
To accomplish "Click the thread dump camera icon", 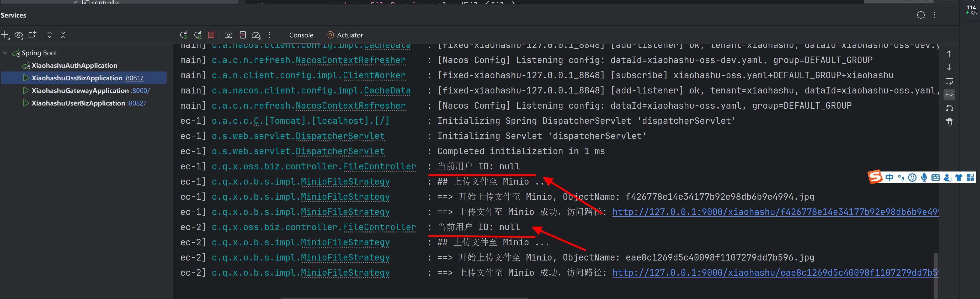I will click(228, 35).
